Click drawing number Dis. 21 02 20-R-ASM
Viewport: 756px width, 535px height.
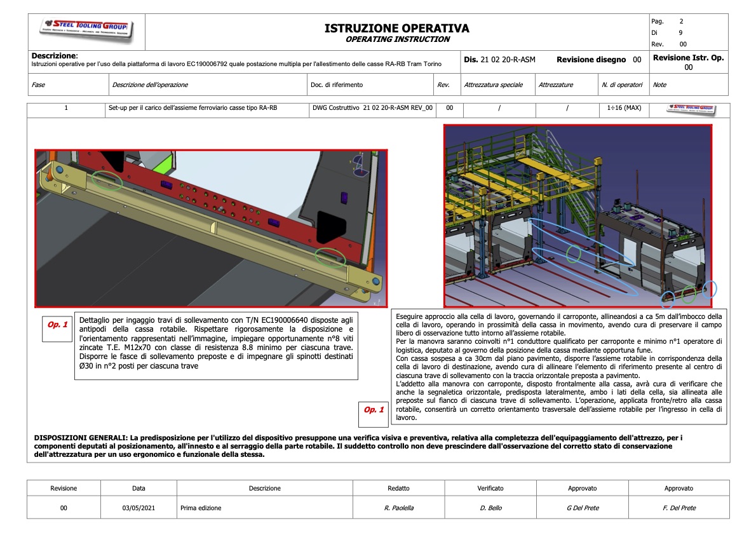tap(499, 60)
